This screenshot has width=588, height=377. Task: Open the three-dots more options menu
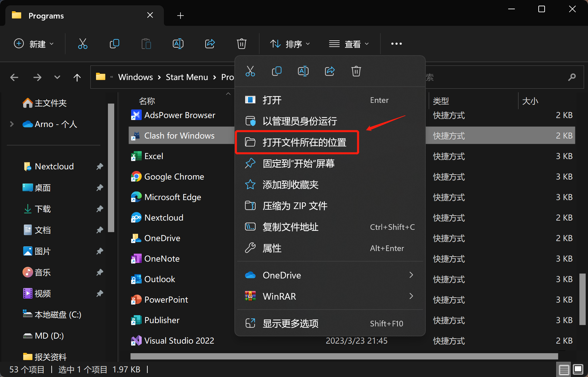coord(396,44)
